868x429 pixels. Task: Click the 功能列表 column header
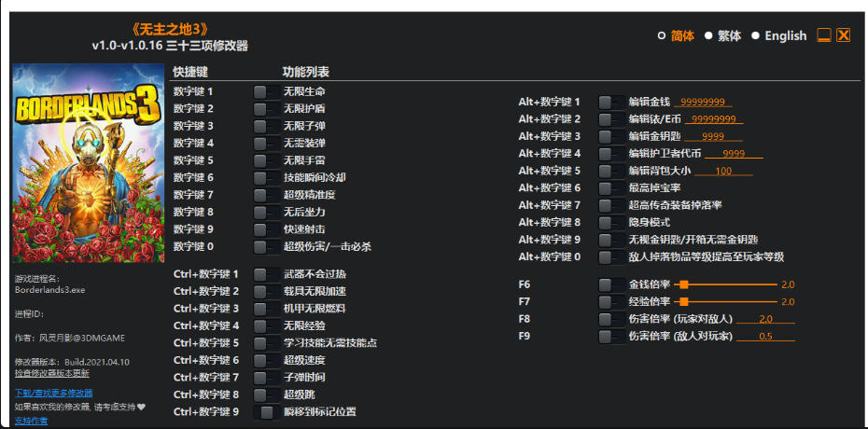[306, 73]
